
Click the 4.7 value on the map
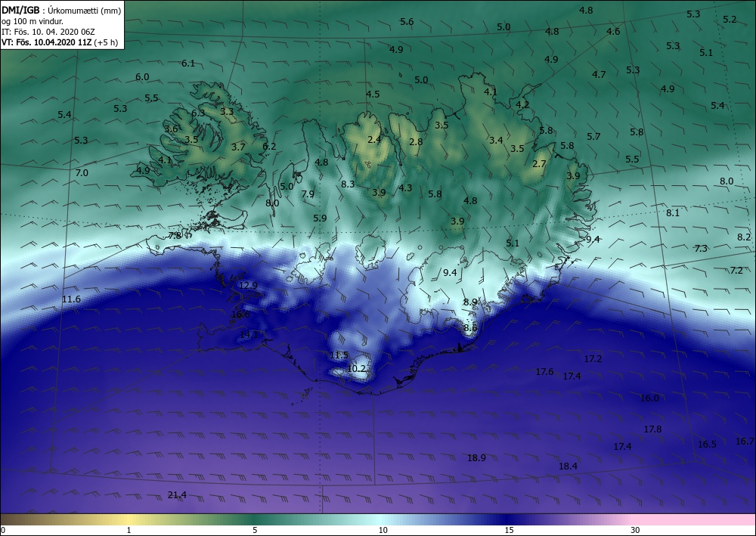click(x=599, y=75)
